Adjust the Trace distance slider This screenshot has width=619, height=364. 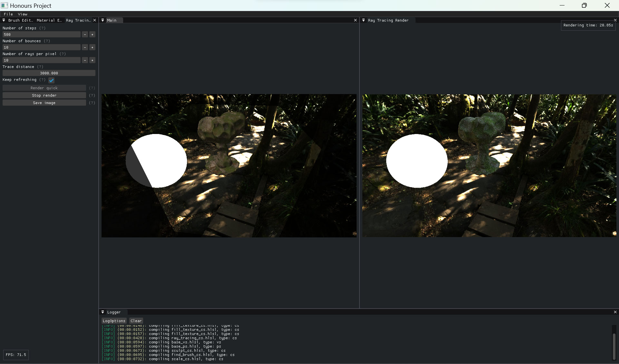49,73
